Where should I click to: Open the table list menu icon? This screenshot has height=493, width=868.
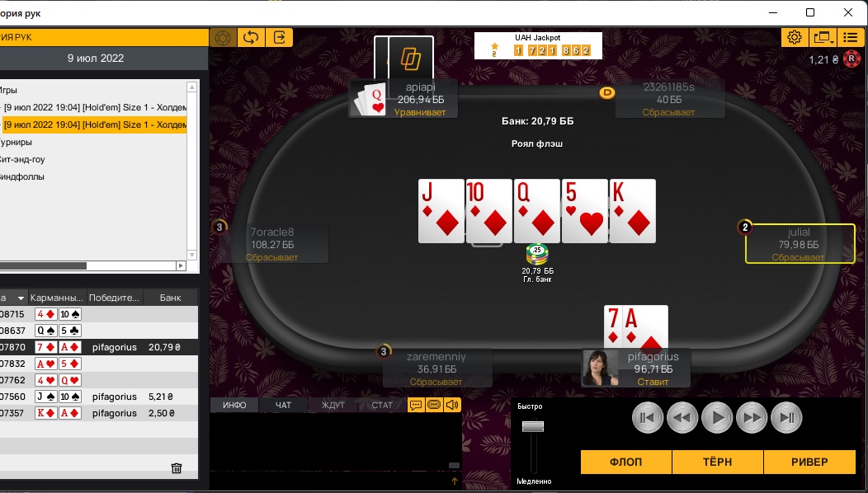tap(851, 38)
